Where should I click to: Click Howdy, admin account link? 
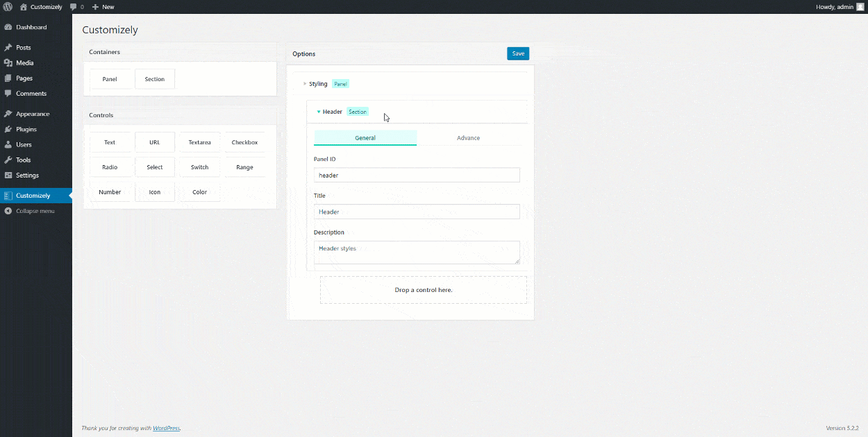pyautogui.click(x=840, y=7)
